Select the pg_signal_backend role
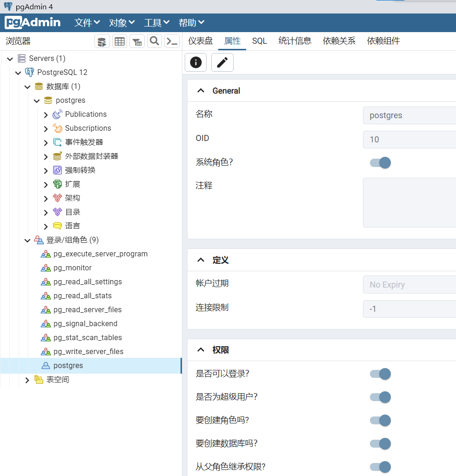 click(85, 324)
